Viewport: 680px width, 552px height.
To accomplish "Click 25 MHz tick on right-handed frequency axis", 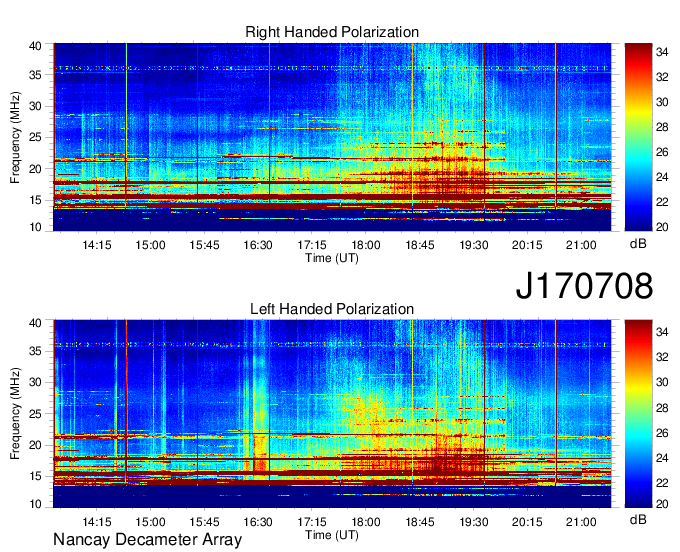I will (35, 138).
